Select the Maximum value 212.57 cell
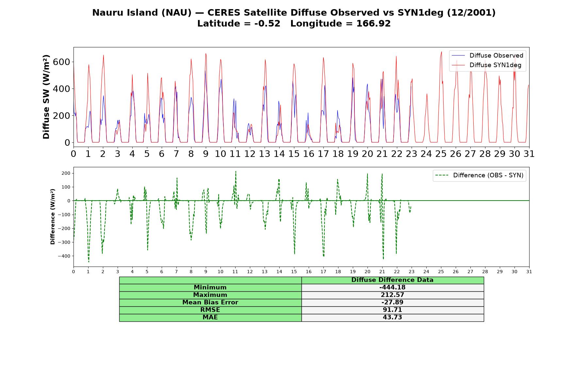The image size is (588, 392). point(393,295)
